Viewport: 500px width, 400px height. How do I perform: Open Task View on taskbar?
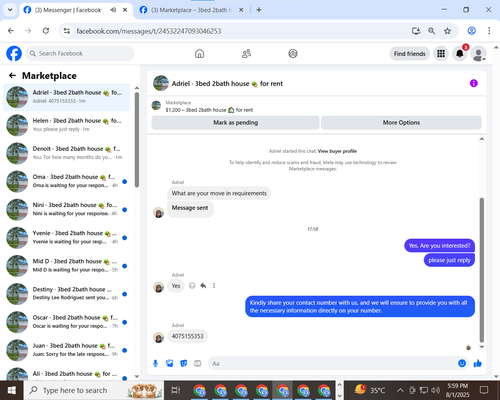pyautogui.click(x=176, y=390)
